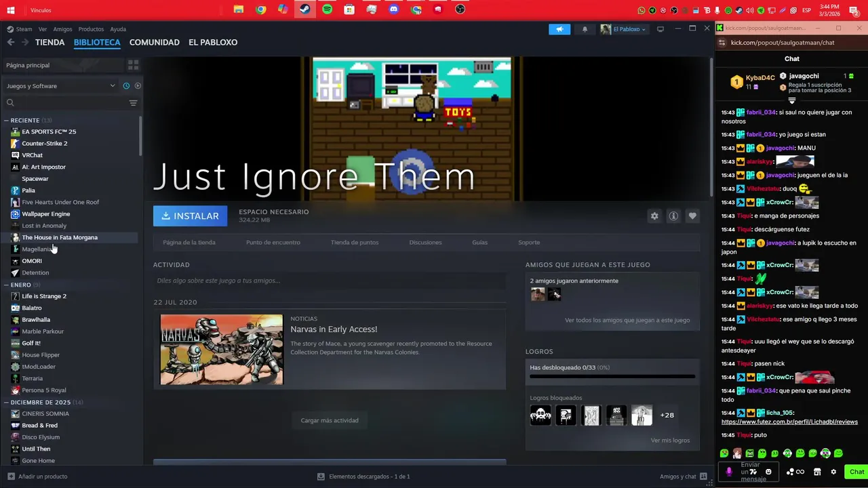Open Tienda de puntos link
Screen dimensions: 868x488
(355, 243)
